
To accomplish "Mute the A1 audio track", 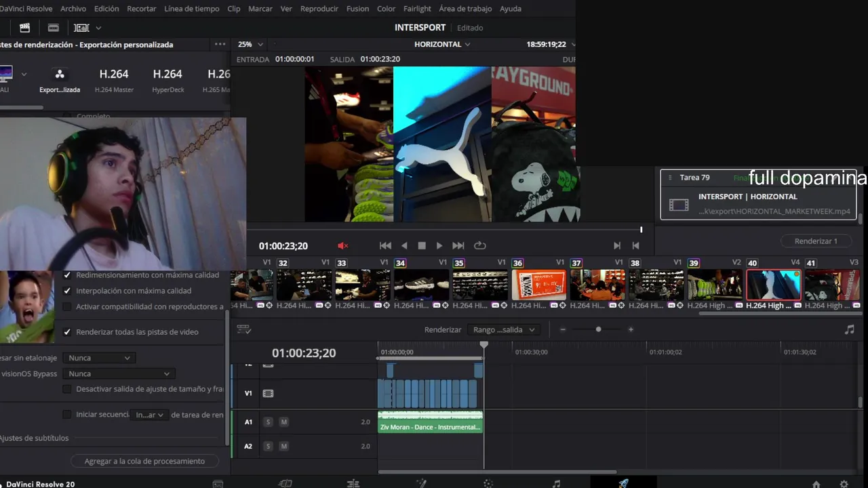I will click(x=283, y=422).
